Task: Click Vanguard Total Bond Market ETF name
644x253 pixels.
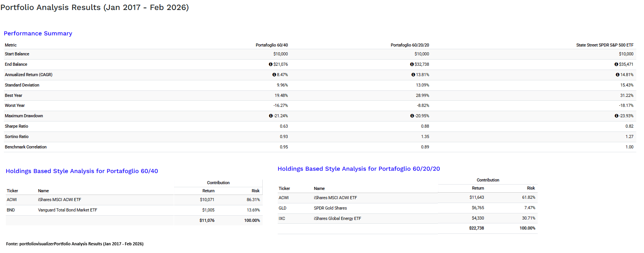Action: [67, 210]
